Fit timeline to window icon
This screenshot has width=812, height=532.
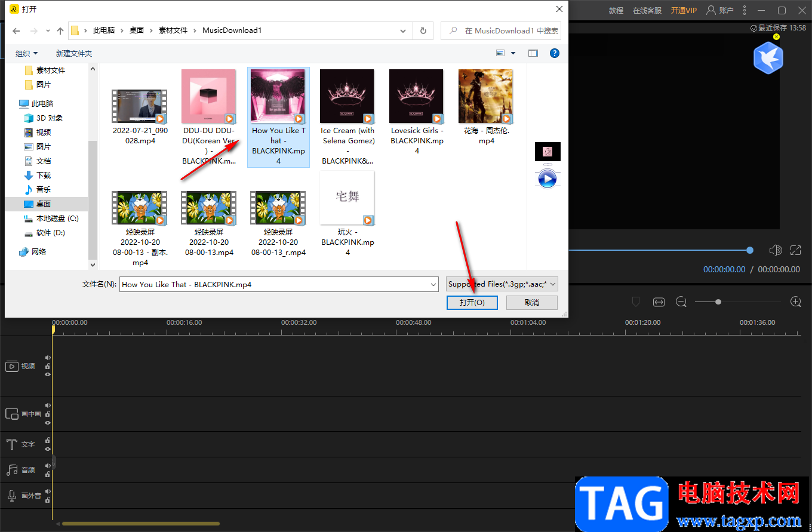tap(659, 302)
